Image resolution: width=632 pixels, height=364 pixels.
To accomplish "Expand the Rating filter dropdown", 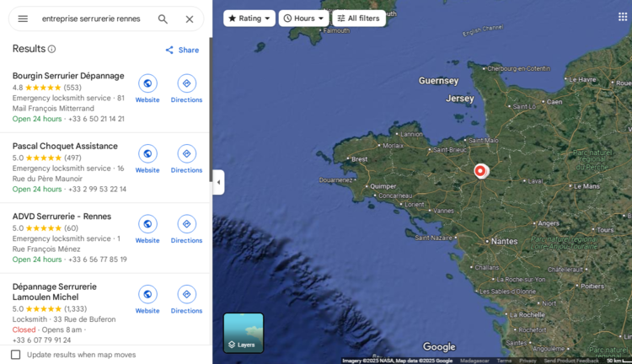I will click(x=249, y=18).
